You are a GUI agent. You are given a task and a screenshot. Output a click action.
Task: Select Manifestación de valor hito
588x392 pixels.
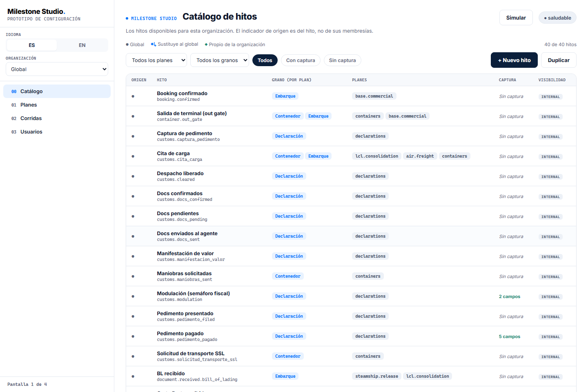click(x=185, y=254)
